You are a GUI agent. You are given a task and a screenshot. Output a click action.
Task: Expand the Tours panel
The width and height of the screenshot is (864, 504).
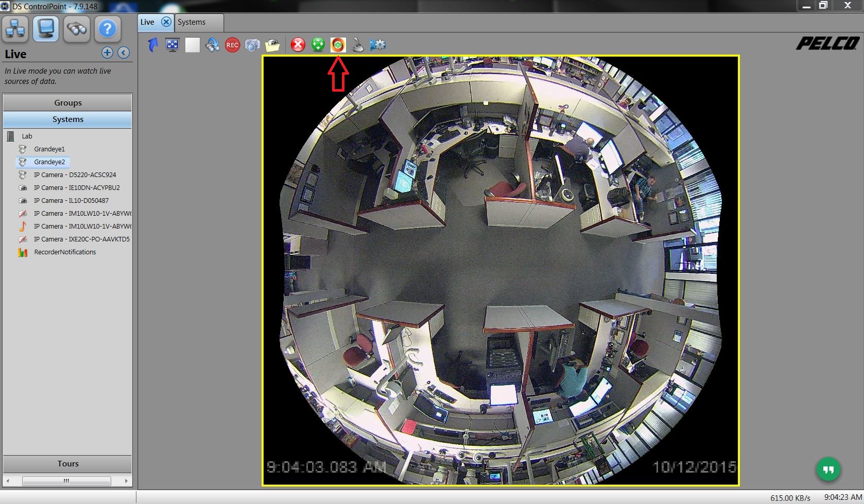pos(67,463)
